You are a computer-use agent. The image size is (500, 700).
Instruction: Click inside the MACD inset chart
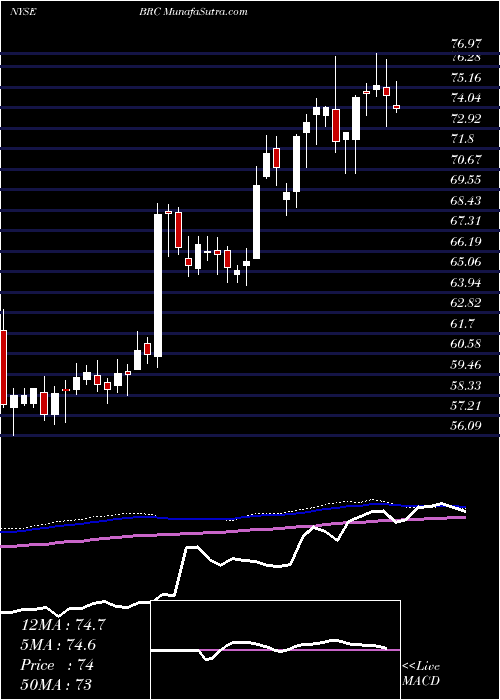pos(276,650)
